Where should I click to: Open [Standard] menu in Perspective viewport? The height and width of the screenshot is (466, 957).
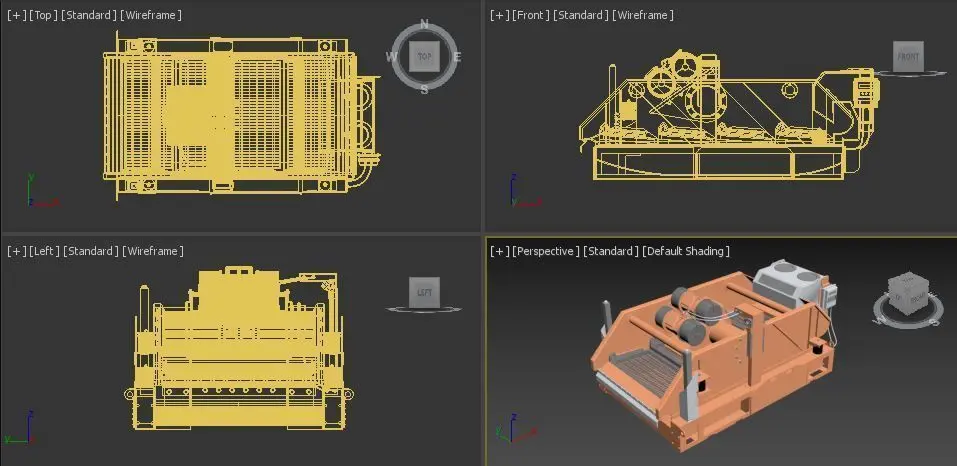click(612, 251)
